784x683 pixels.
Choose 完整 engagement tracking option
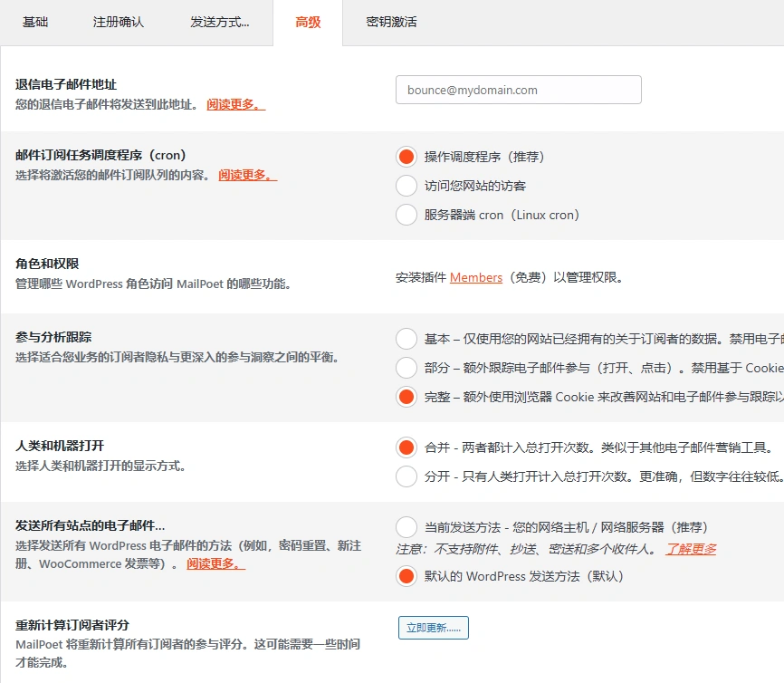[x=406, y=397]
